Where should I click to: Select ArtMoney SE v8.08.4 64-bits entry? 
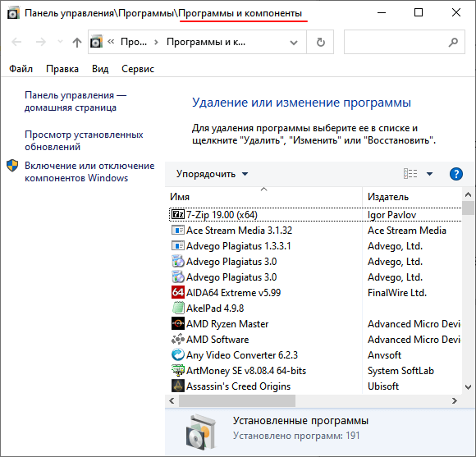click(x=246, y=371)
